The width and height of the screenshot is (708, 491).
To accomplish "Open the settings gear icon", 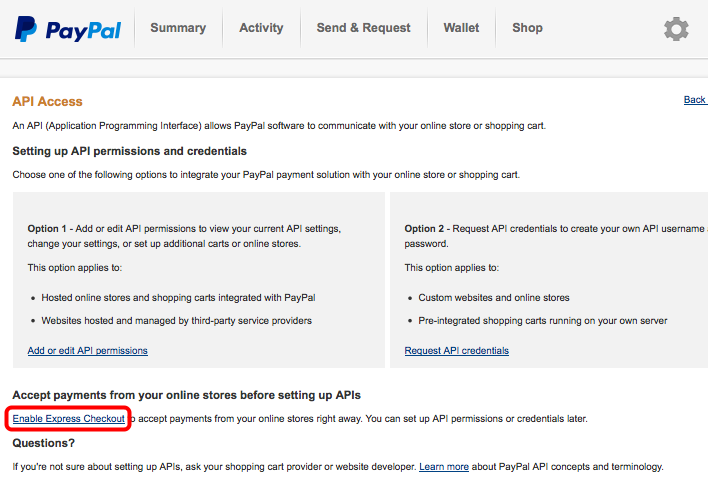I will (676, 29).
